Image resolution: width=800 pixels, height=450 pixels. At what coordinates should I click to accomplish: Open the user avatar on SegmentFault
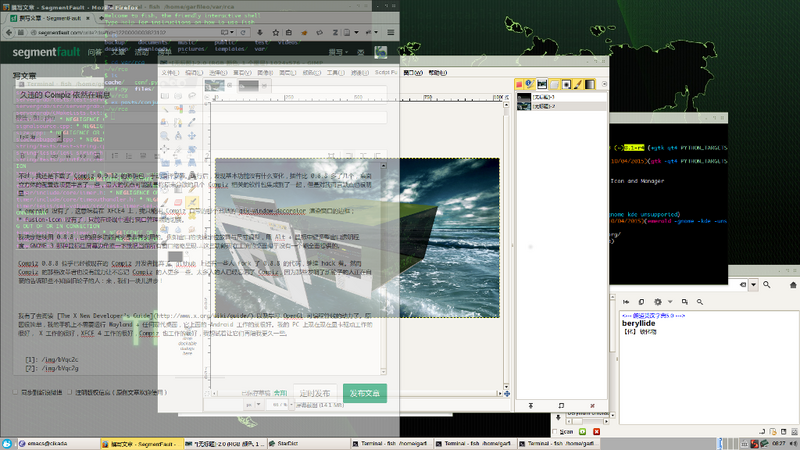point(380,52)
